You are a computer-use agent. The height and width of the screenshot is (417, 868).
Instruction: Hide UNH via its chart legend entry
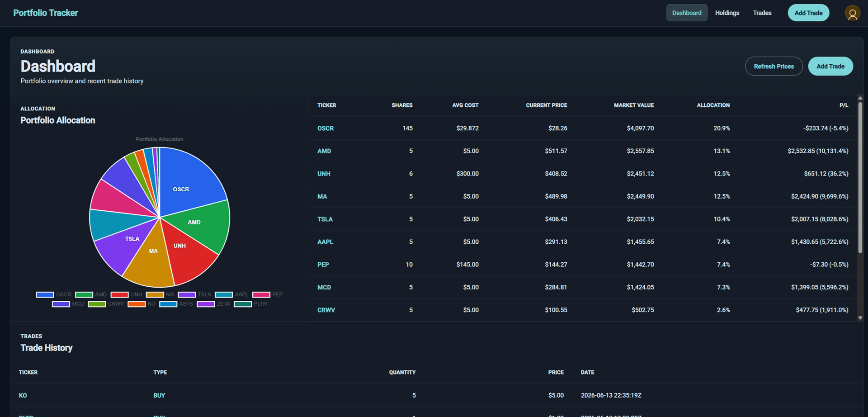(127, 294)
